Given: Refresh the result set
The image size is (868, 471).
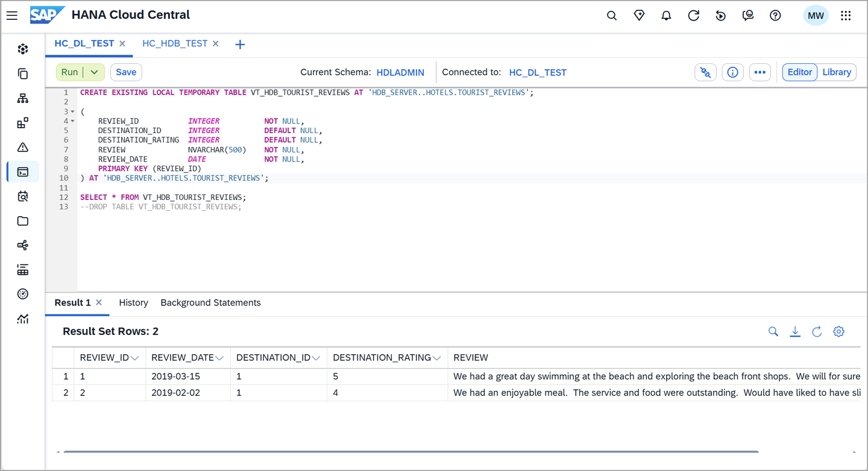Looking at the screenshot, I should pyautogui.click(x=817, y=331).
